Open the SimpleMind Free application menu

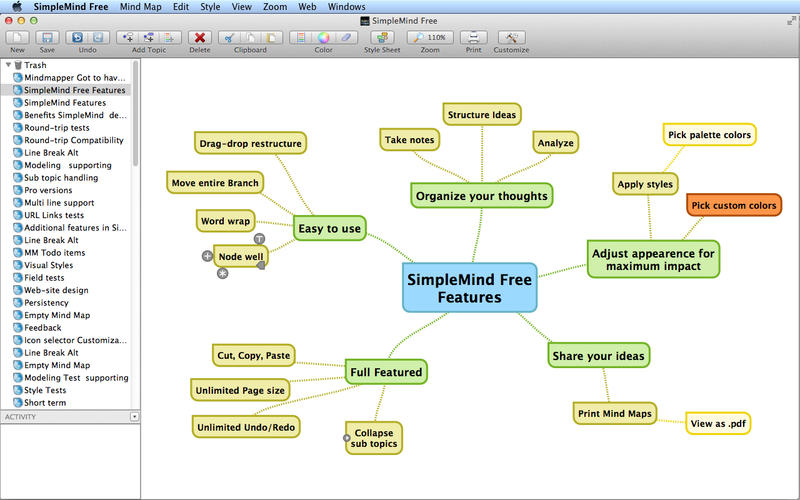70,7
